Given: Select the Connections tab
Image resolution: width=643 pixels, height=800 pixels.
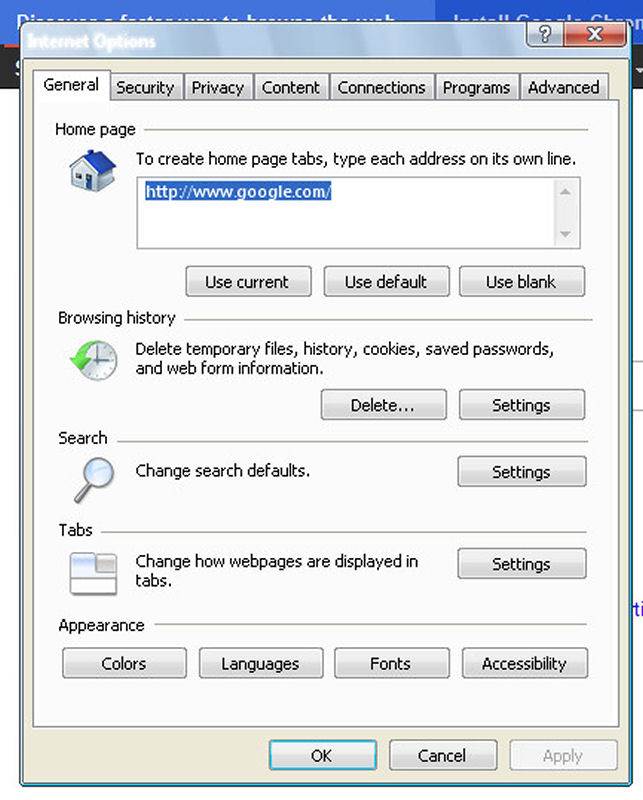Looking at the screenshot, I should (383, 88).
